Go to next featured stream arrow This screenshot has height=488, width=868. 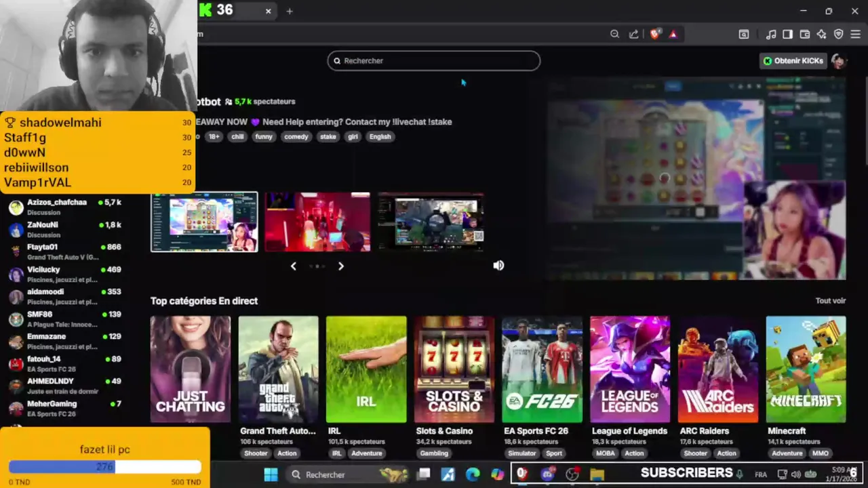[341, 266]
